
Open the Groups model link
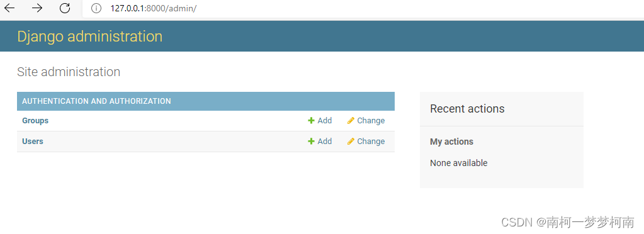(x=35, y=121)
